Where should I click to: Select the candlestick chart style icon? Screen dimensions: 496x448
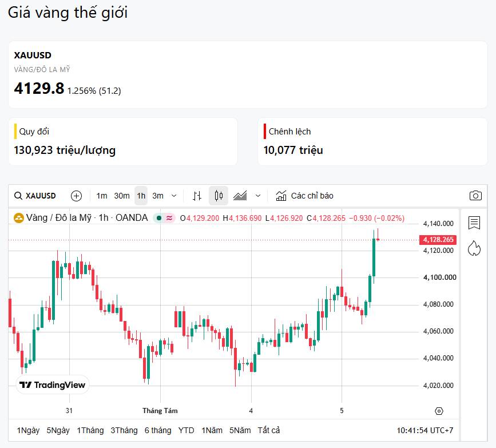219,196
